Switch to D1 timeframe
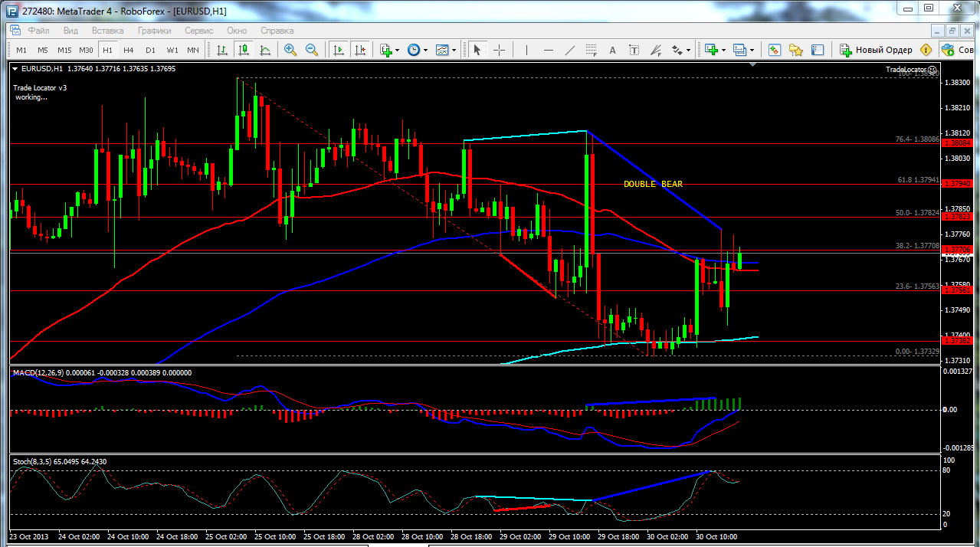The image size is (980, 547). point(150,50)
